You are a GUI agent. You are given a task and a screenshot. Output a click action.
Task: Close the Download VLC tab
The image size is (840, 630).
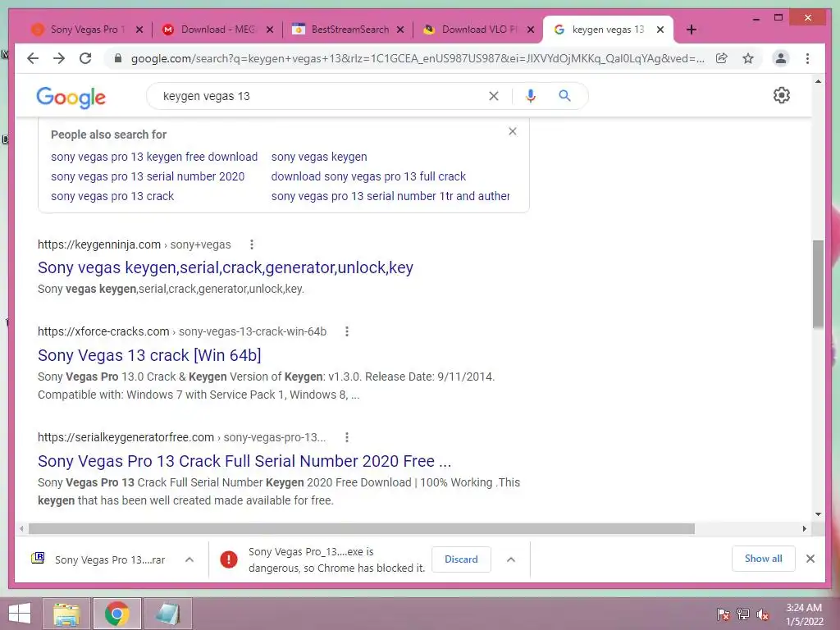coord(531,30)
